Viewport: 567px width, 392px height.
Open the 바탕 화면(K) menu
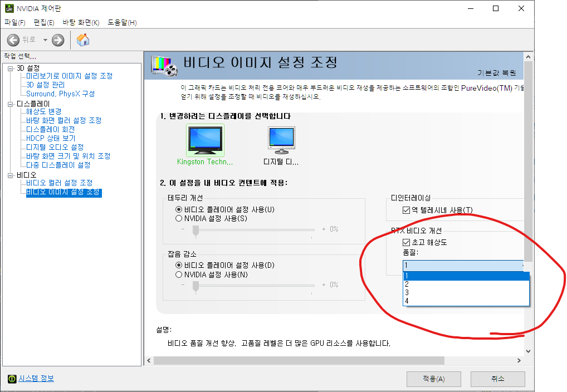coord(81,22)
